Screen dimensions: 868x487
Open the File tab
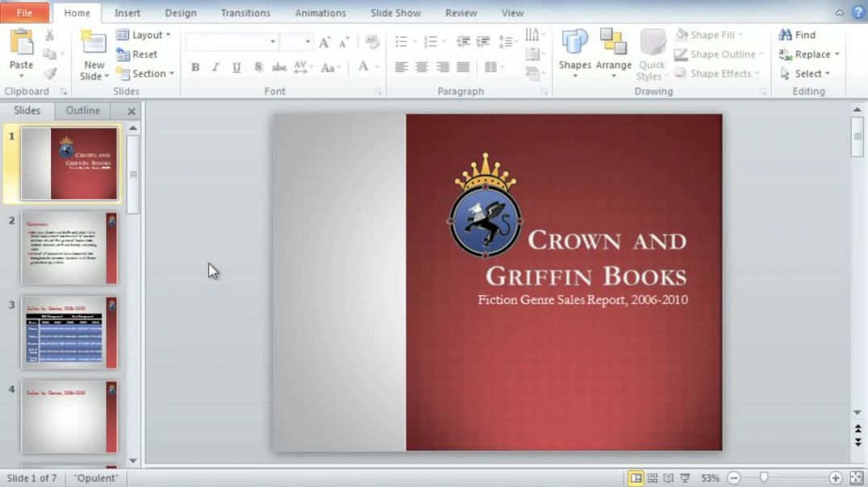[x=24, y=12]
